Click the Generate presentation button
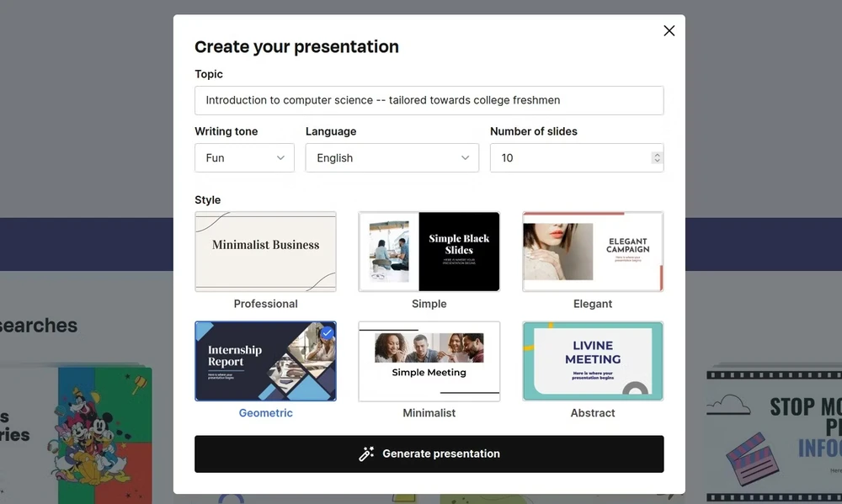 [429, 454]
